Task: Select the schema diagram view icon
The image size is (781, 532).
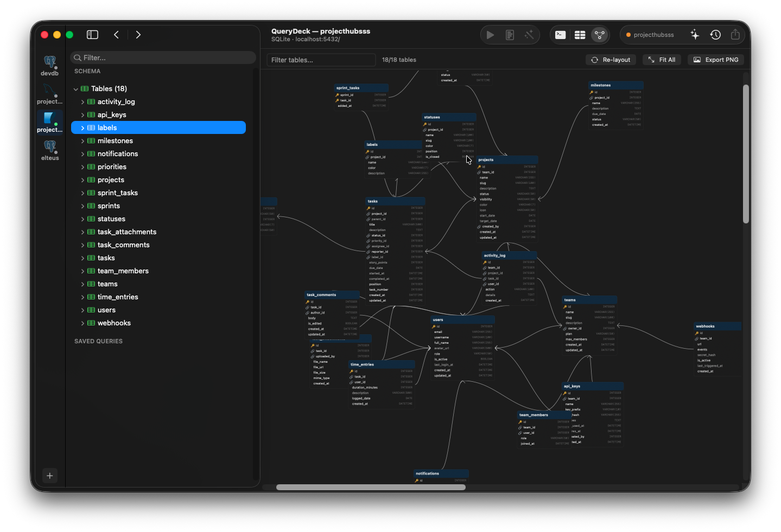Action: [x=599, y=35]
